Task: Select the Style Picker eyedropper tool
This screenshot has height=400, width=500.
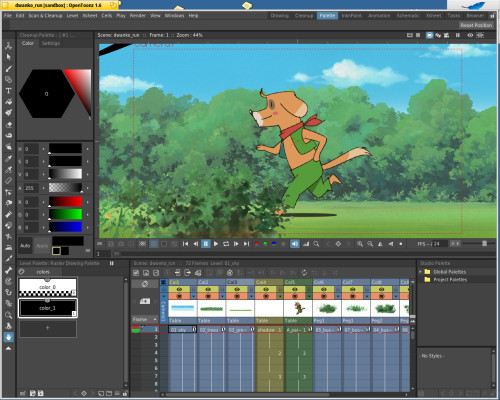Action: pos(9,158)
